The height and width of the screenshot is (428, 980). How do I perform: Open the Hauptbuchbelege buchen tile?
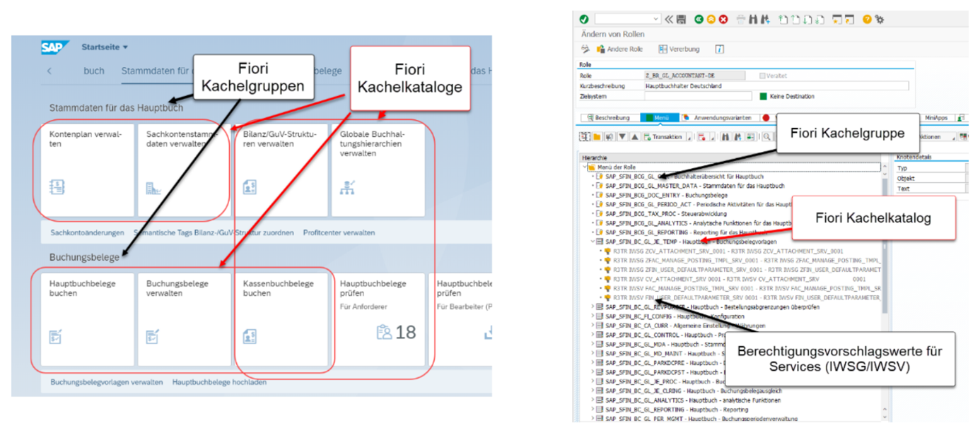88,320
